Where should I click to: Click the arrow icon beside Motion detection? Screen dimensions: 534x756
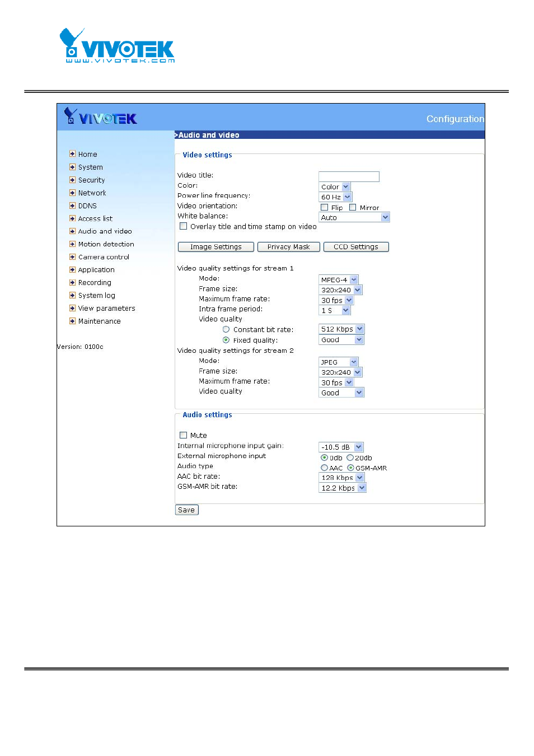(72, 244)
